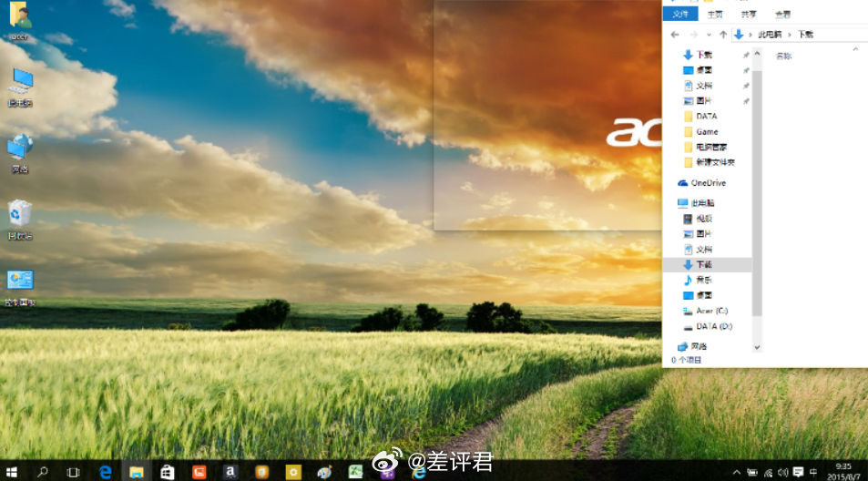868x481 pixels.
Task: Go forward in File Explorer
Action: [694, 35]
